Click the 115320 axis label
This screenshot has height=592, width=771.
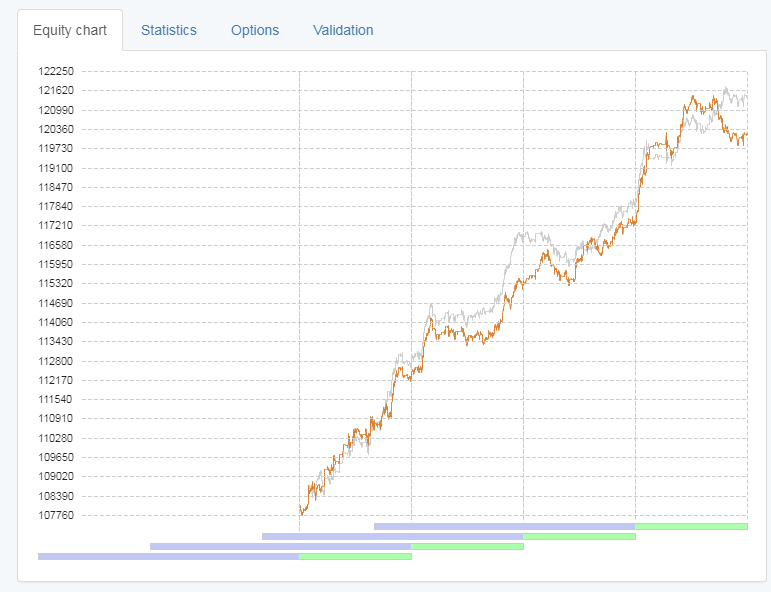(x=56, y=284)
